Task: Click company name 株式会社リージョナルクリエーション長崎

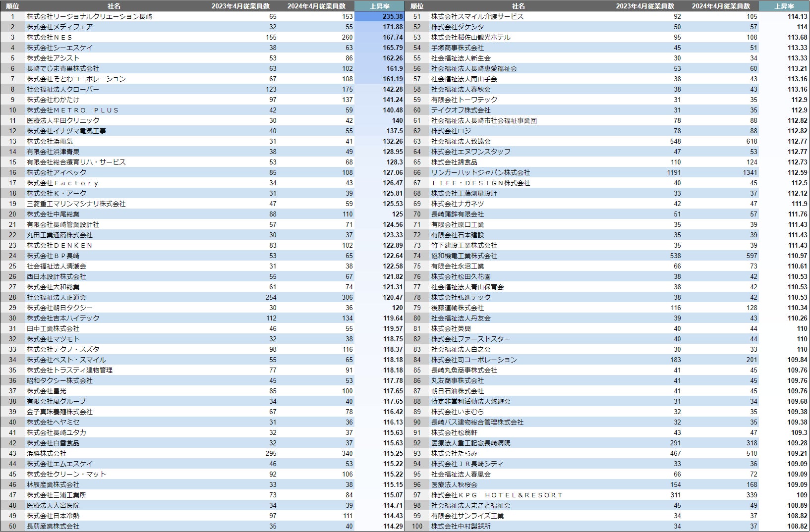Action: click(x=89, y=16)
